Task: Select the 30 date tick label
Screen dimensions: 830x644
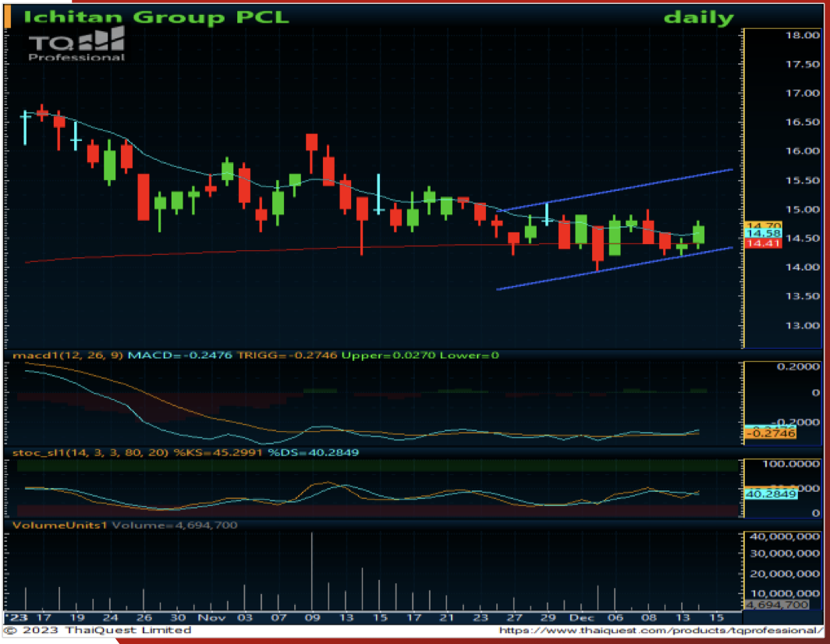Action: [x=178, y=617]
